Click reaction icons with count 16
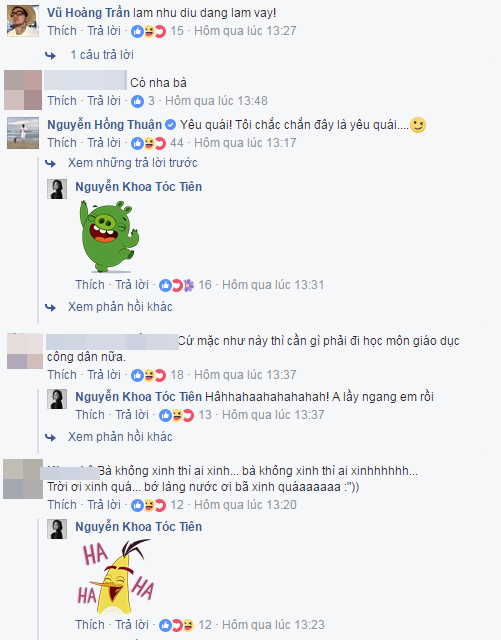 (176, 285)
